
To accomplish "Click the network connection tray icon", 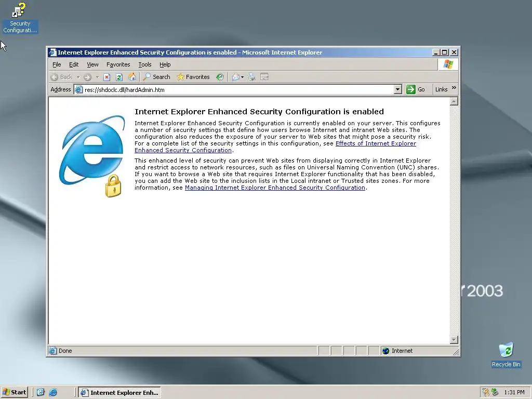I will click(495, 392).
